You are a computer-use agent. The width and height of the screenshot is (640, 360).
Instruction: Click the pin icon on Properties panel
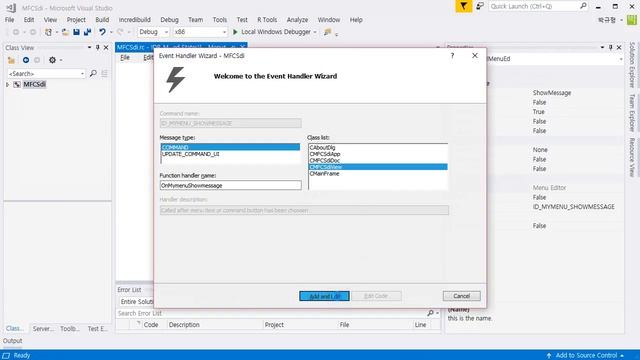(x=611, y=48)
